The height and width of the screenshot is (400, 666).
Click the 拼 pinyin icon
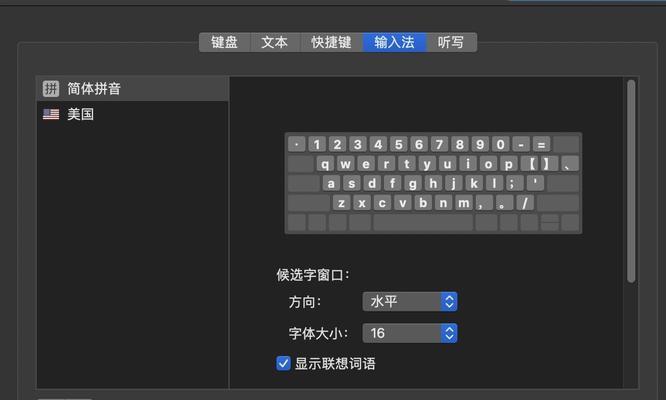[51, 89]
